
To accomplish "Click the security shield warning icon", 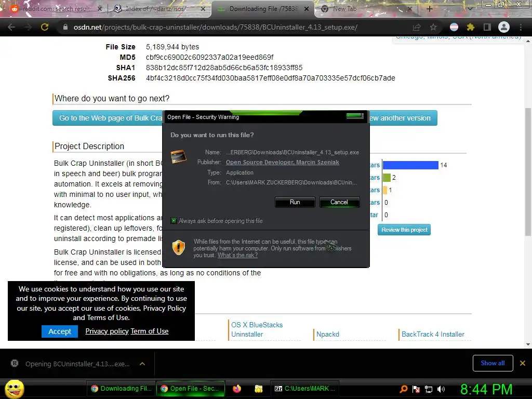I will point(179,247).
